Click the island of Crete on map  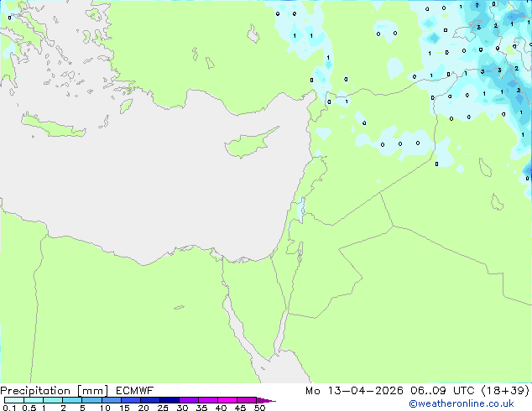[54, 126]
